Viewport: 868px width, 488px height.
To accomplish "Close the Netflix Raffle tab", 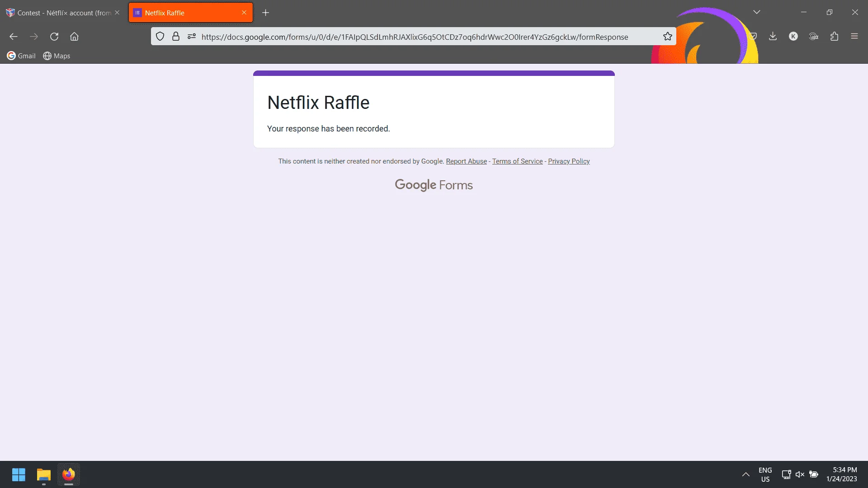I will coord(244,13).
